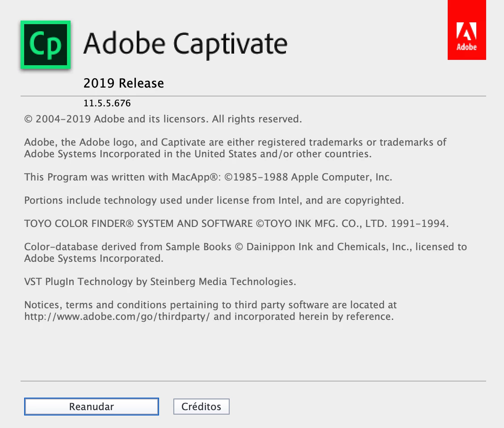The width and height of the screenshot is (504, 428).
Task: Click the Dainippon Ink color-database paragraph
Action: tap(246, 252)
